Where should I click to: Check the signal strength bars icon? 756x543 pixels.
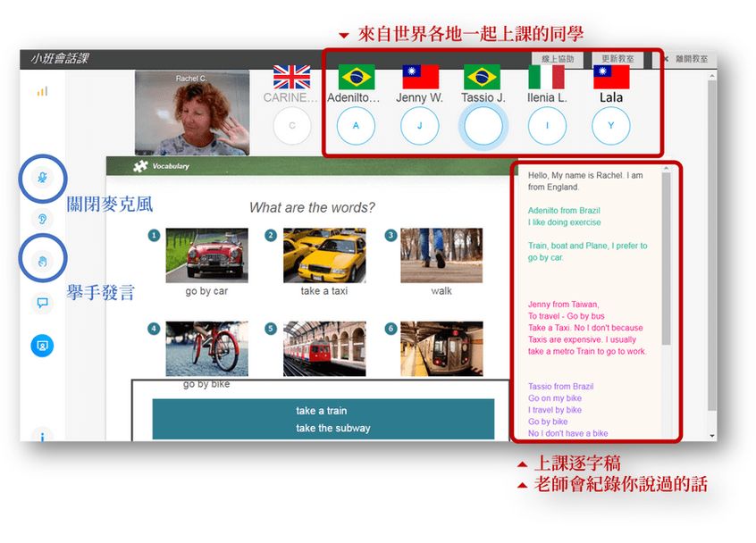(42, 91)
